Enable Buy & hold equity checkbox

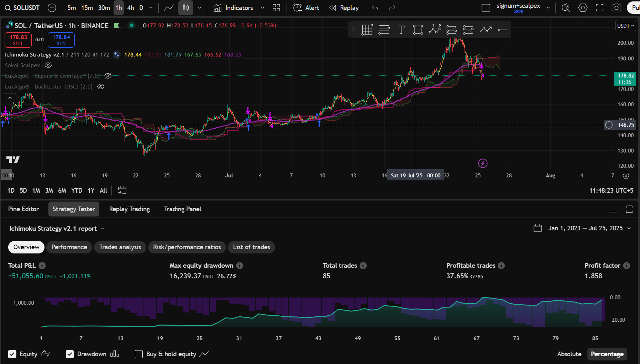tap(139, 354)
